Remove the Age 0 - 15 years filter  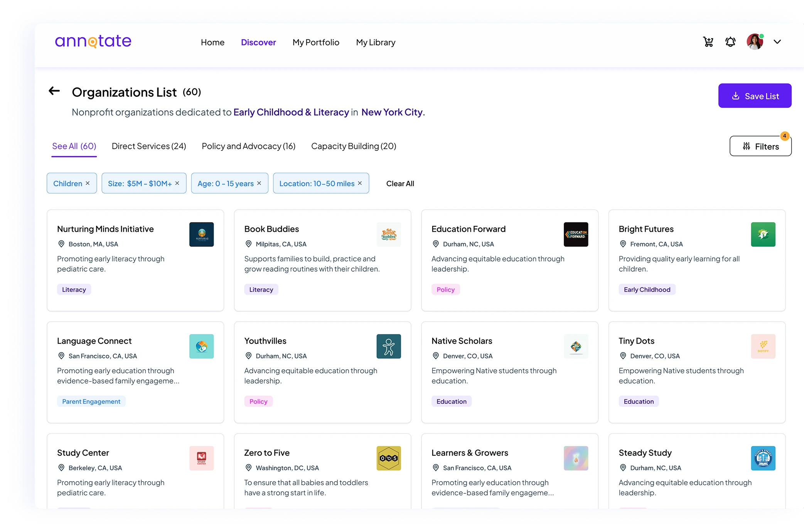259,183
